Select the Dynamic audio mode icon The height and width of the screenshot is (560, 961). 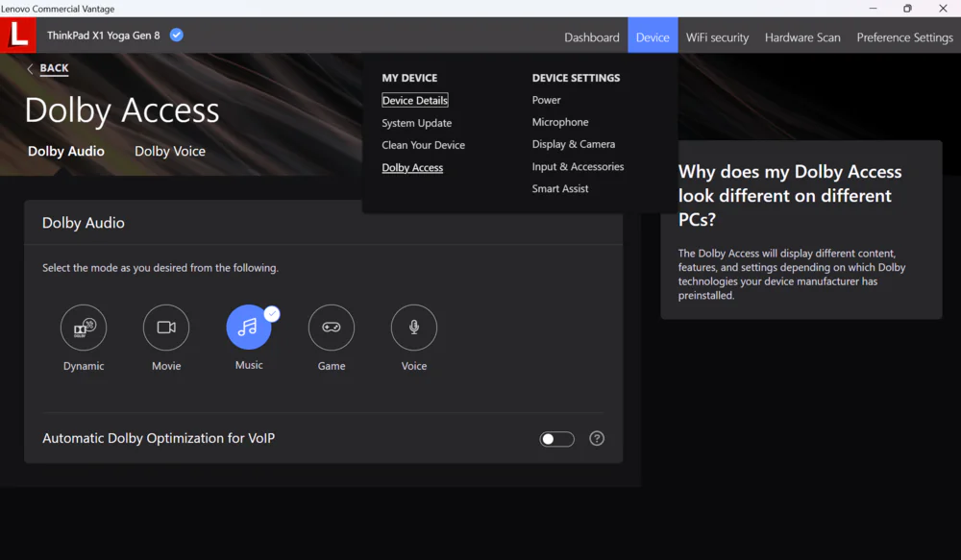pos(84,328)
